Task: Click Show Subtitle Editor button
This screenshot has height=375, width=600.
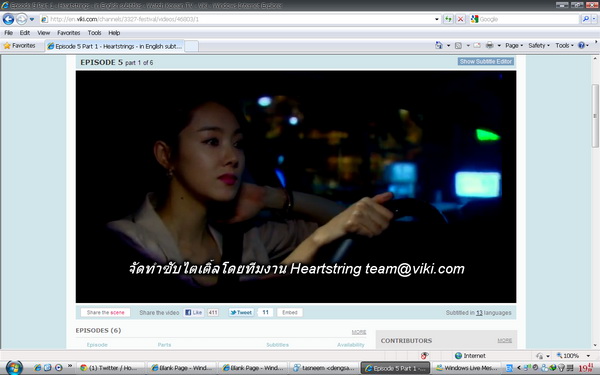Action: [486, 62]
